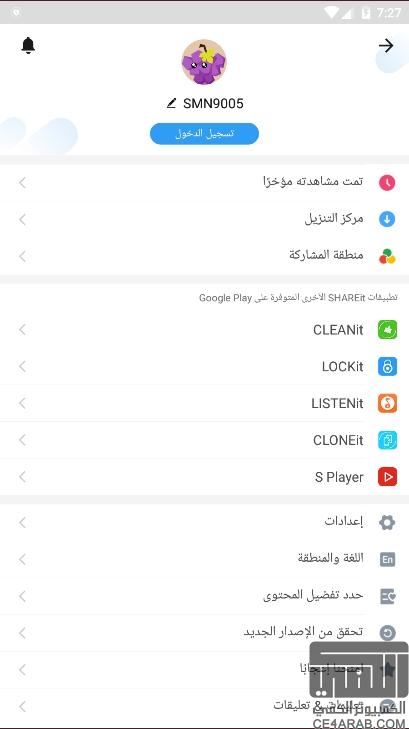409x729 pixels.
Task: Open مركز التنزيل download center
Action: point(204,219)
